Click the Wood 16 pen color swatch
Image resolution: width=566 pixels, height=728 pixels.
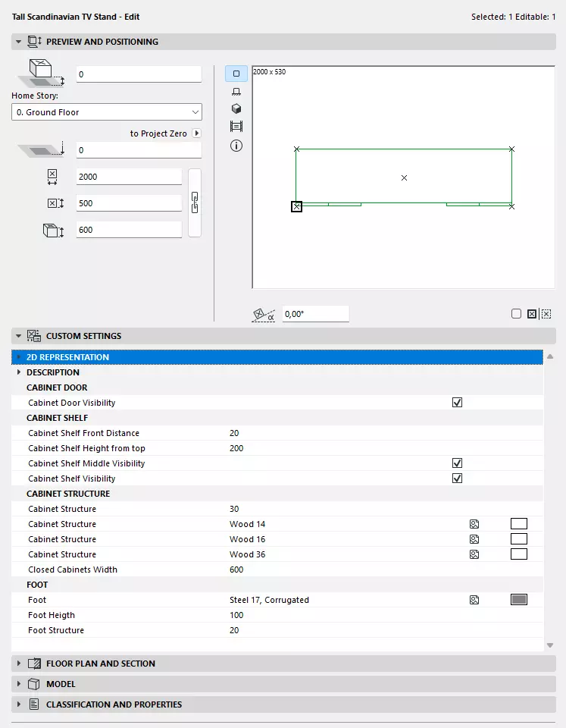[x=519, y=539]
